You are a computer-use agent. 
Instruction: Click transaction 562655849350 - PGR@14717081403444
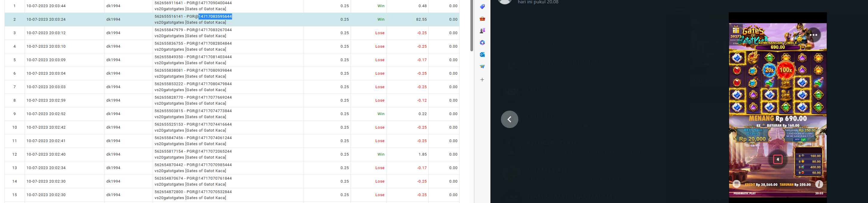[x=193, y=57]
